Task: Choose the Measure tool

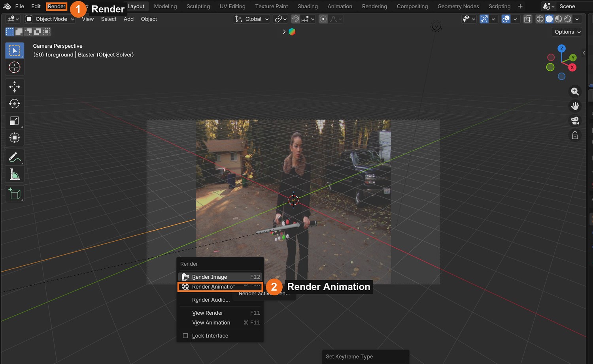Action: 15,174
